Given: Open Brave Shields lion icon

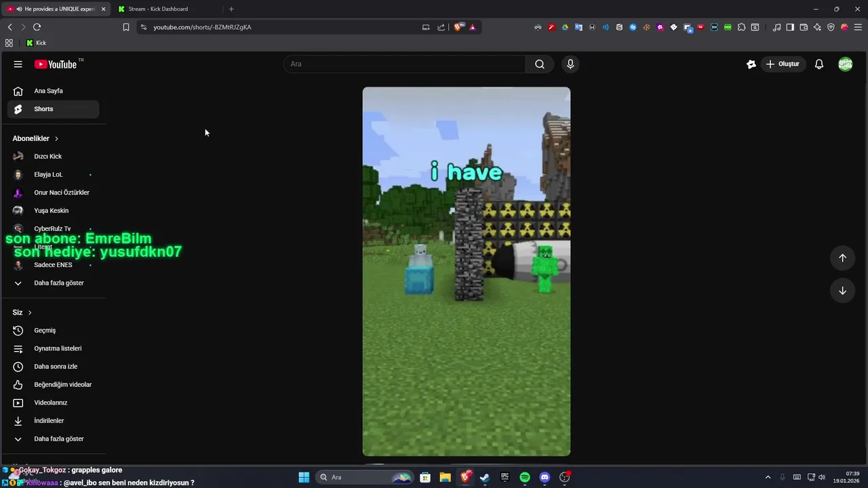Looking at the screenshot, I should (459, 27).
